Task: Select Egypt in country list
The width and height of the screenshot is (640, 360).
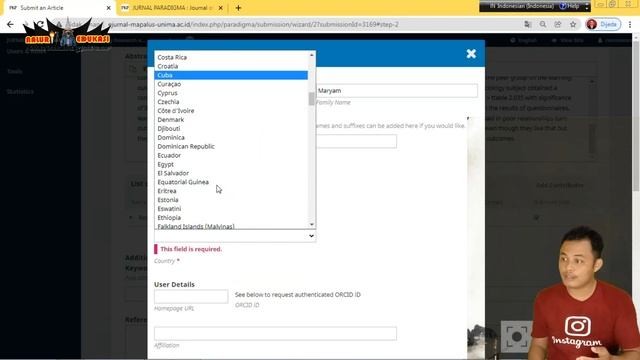Action: 231,164
